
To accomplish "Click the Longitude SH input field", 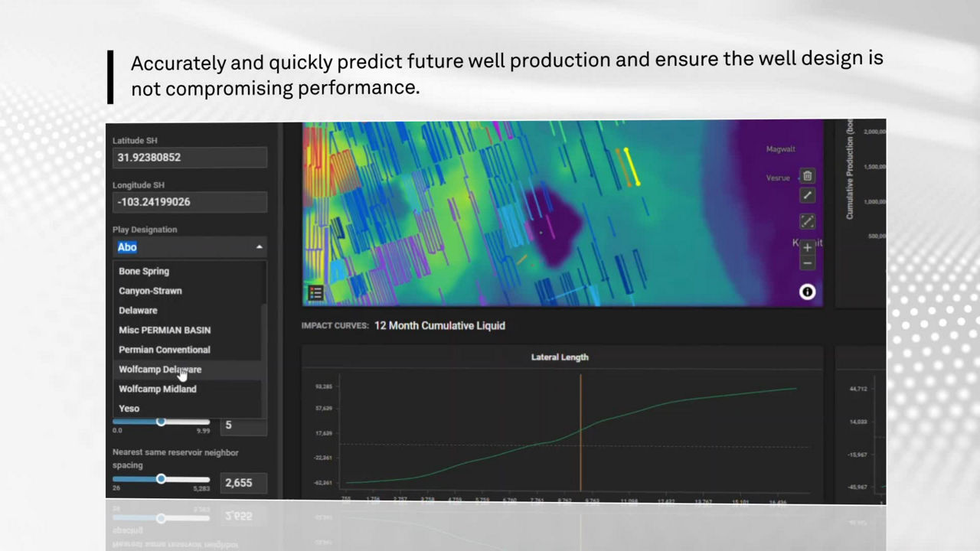I will [189, 202].
